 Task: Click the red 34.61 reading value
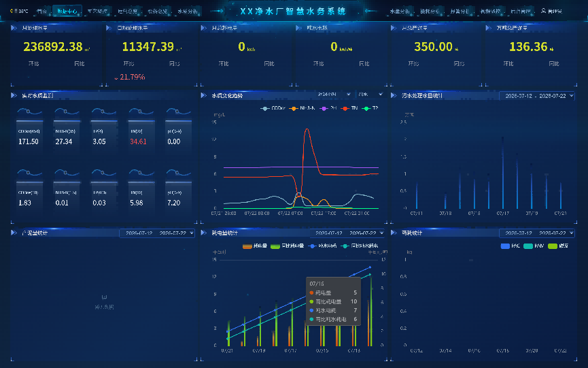point(138,141)
